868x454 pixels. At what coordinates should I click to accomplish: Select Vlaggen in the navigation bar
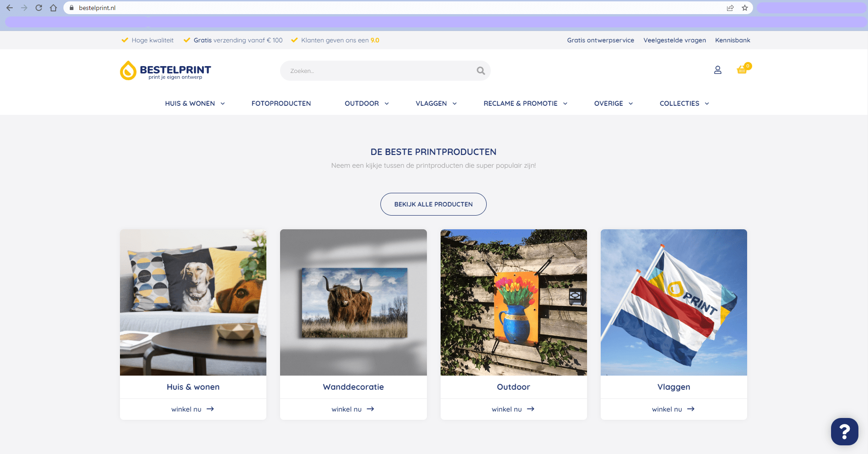point(436,103)
